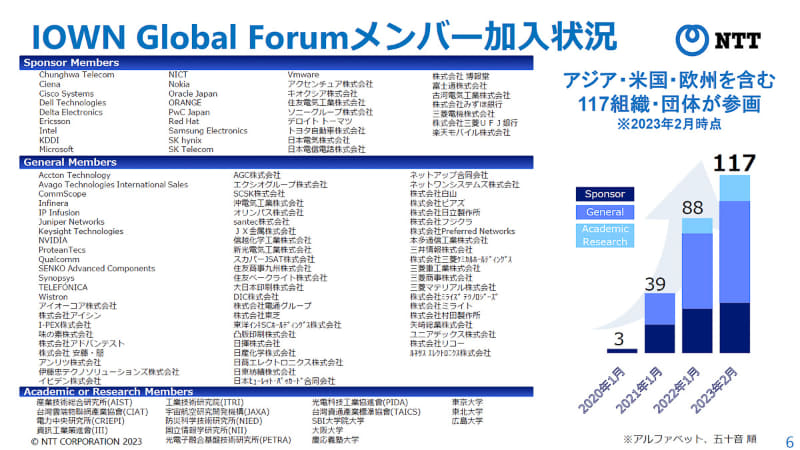Select the General Members section header
The image size is (800, 450).
276,162
